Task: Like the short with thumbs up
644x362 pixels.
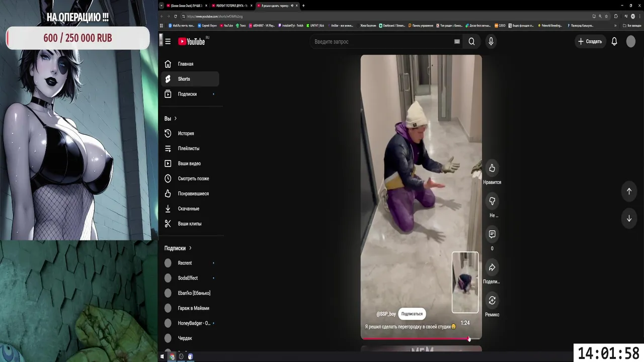Action: tap(492, 168)
